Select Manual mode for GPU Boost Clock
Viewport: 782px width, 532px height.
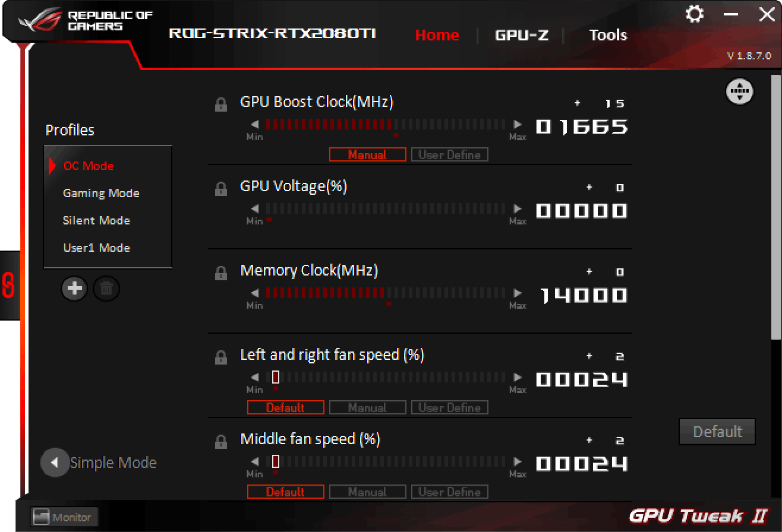coord(368,155)
